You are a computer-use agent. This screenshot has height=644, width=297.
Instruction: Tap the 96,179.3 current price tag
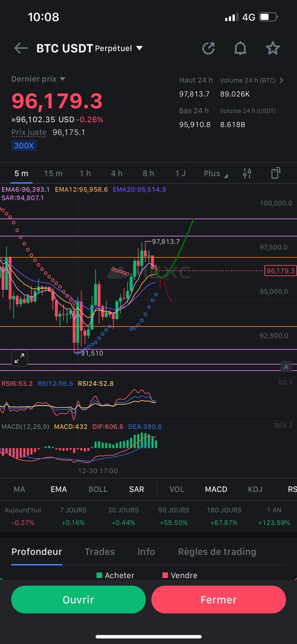coord(280,270)
